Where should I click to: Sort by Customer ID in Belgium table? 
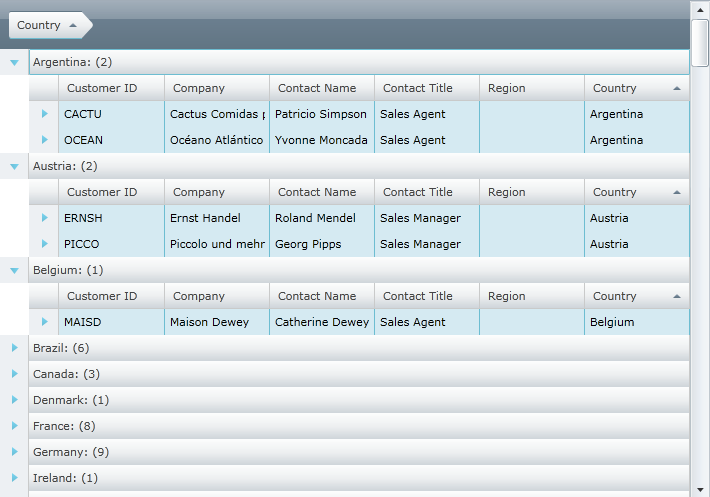pyautogui.click(x=111, y=296)
